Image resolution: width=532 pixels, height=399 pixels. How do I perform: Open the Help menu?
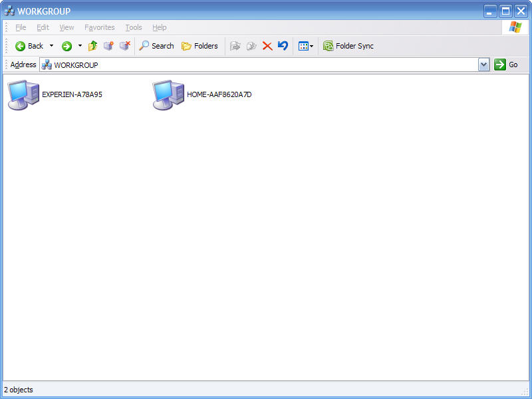click(x=159, y=27)
